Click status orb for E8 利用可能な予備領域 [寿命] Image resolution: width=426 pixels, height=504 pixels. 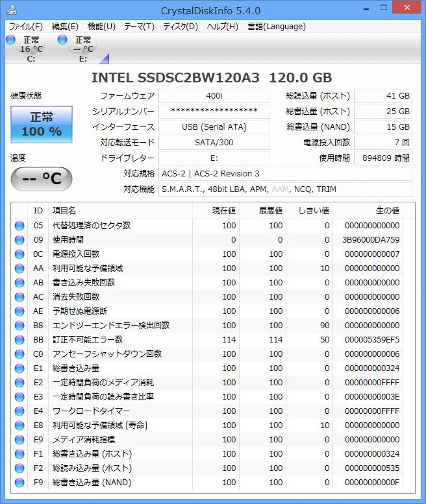[19, 426]
